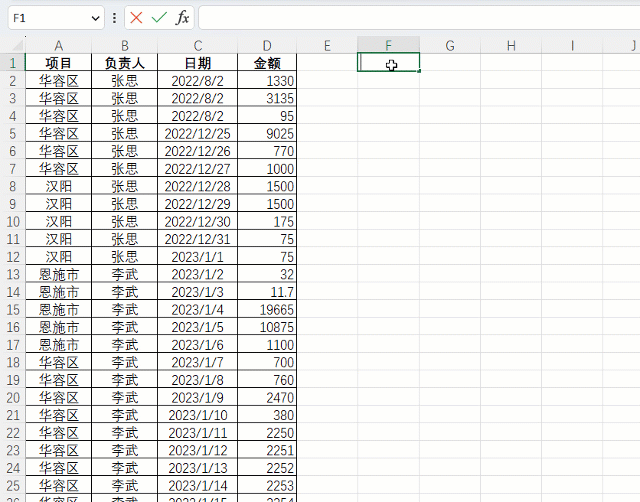Click the vertical dots handle beside Name Box
Viewport: 640px width, 502px height.
click(115, 18)
